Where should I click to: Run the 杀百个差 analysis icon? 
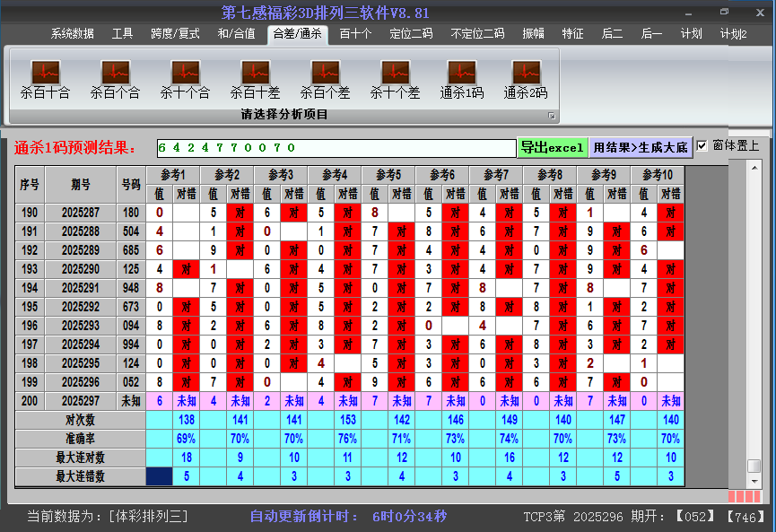click(325, 79)
